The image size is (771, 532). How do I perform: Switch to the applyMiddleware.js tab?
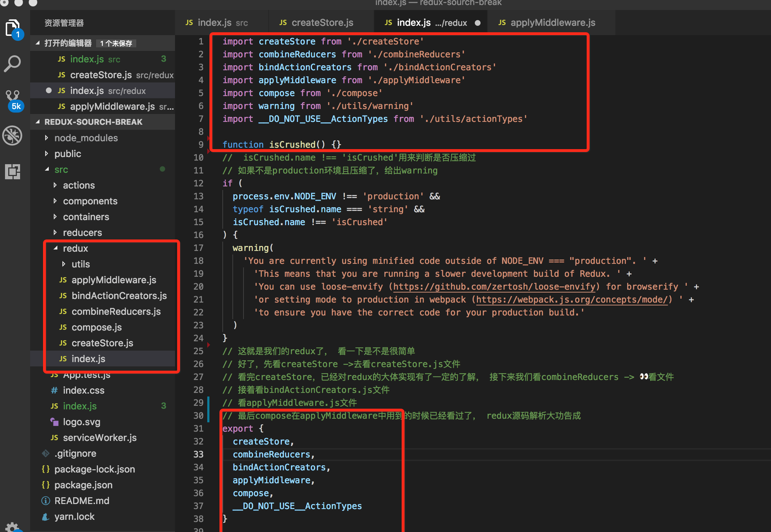tap(552, 23)
